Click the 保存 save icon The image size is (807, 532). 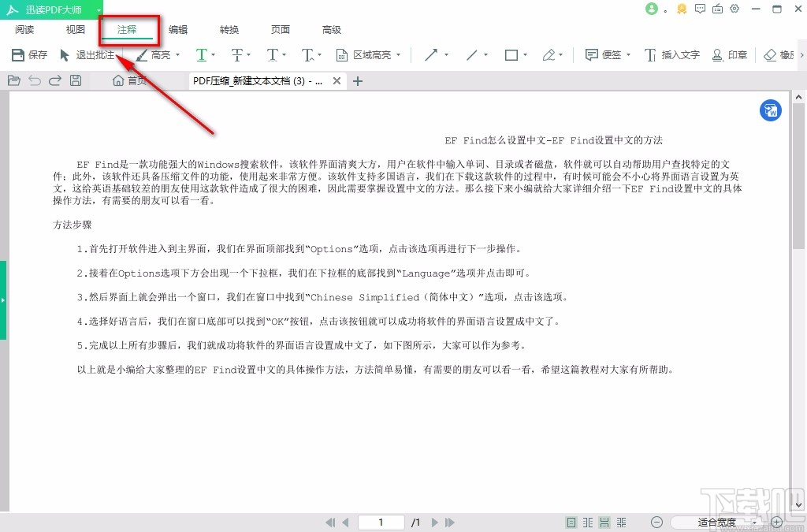(29, 55)
